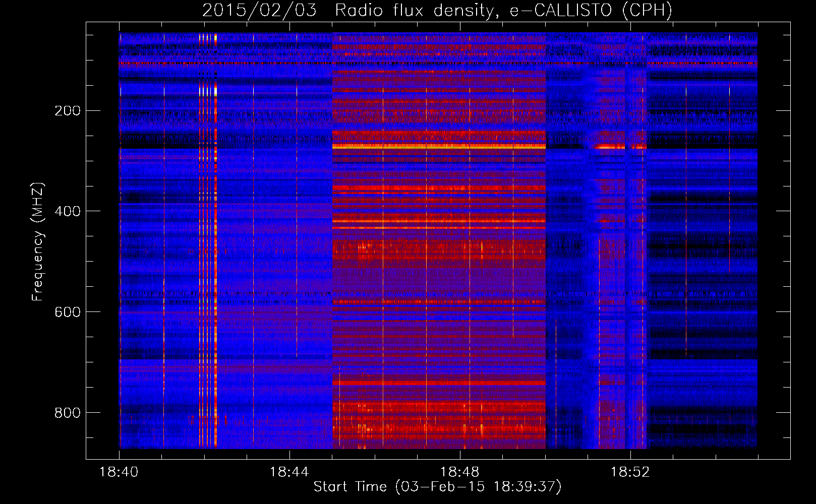Viewport: 816px width, 504px height.
Task: Click the 'Start Time (03-Feb-15 18:39:37)' x-axis label
Action: (x=437, y=487)
